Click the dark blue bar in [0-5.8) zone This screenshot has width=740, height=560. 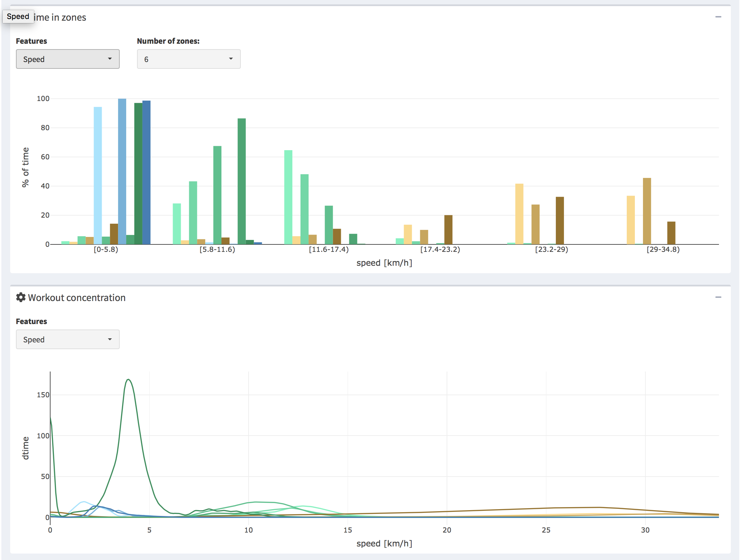coord(146,172)
